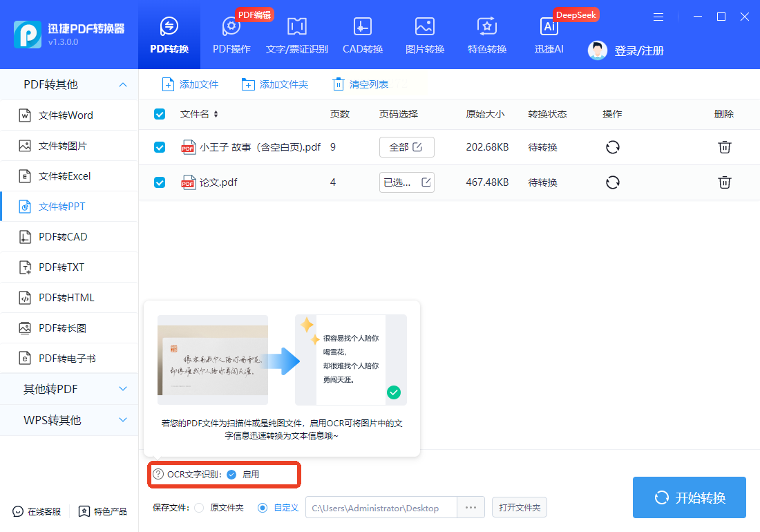The image size is (760, 532).
Task: Click the 开始转换 button
Action: 690,497
